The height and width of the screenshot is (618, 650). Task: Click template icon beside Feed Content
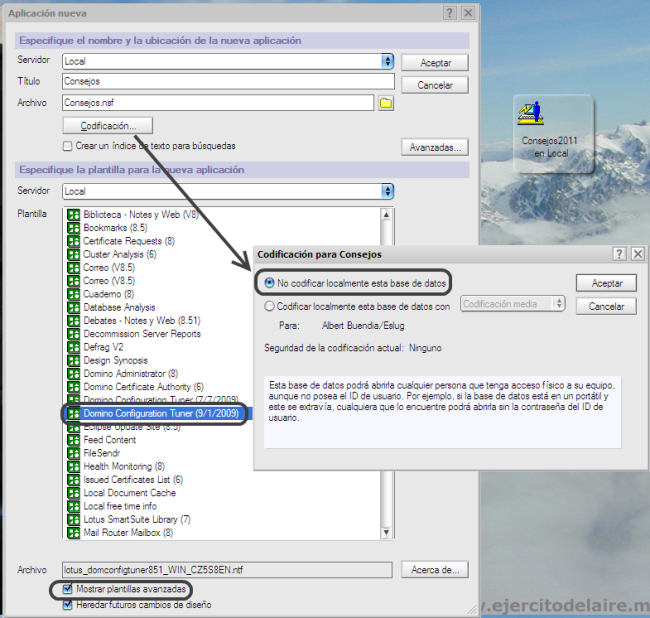73,440
